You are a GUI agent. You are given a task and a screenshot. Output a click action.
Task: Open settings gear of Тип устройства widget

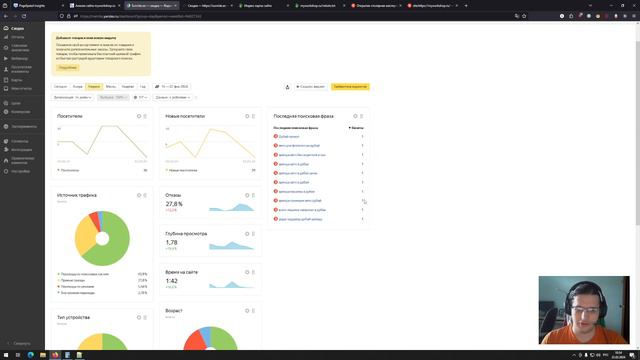coord(139,317)
